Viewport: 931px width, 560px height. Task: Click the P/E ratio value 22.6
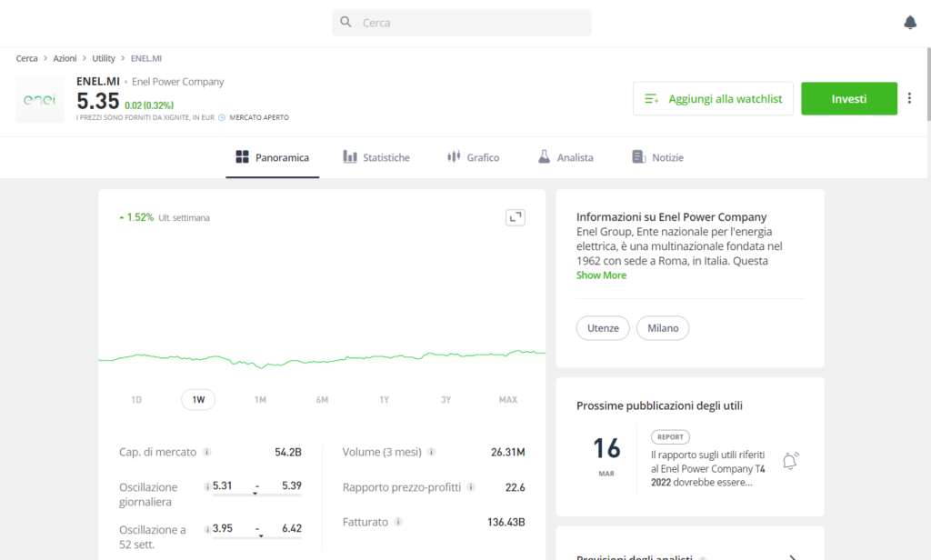[x=515, y=487]
